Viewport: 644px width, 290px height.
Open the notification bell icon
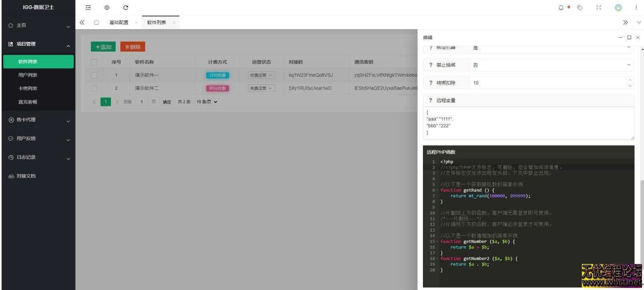pos(561,8)
